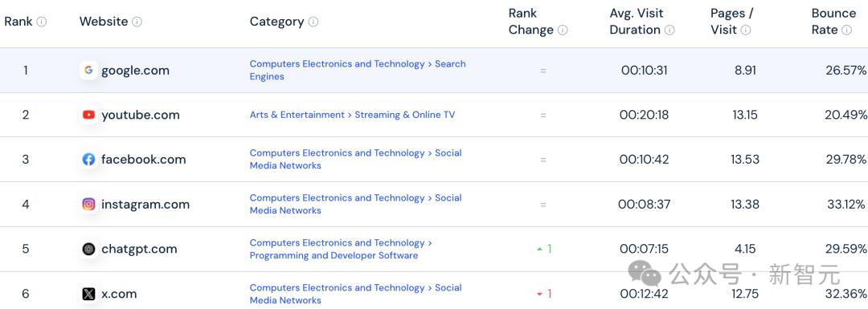Click the Google favicon icon
This screenshot has height=309, width=868.
point(88,70)
